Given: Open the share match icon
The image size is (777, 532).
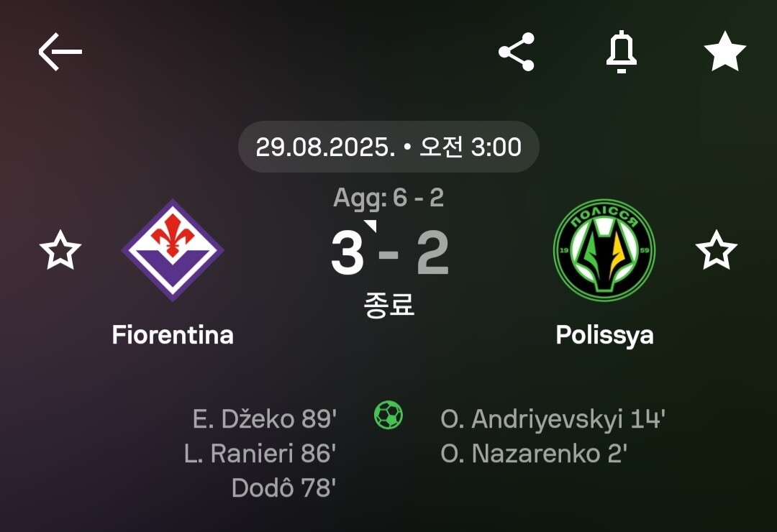Looking at the screenshot, I should pos(517,52).
